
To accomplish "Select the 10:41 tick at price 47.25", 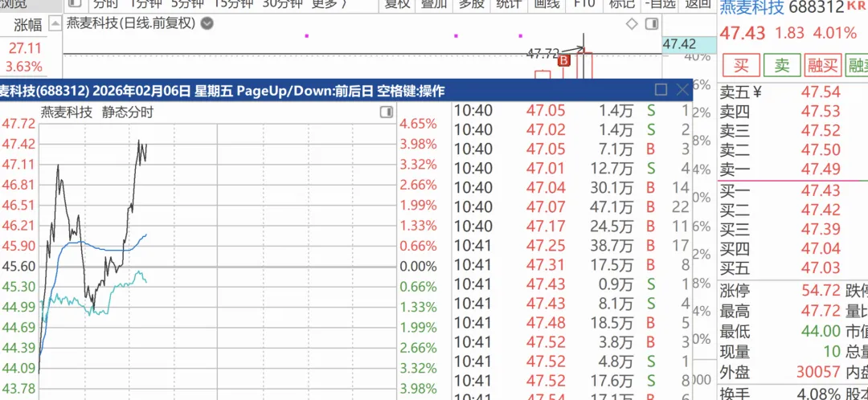I will coord(572,246).
